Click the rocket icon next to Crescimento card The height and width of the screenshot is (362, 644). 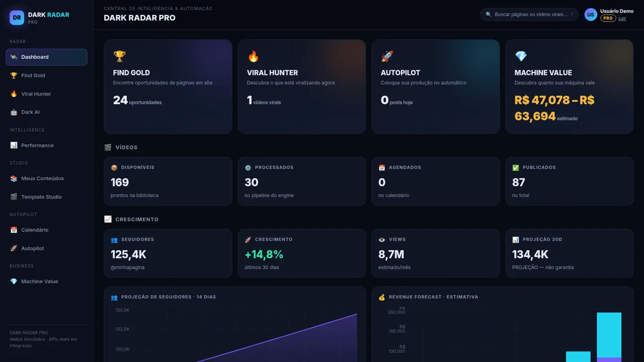click(x=248, y=240)
